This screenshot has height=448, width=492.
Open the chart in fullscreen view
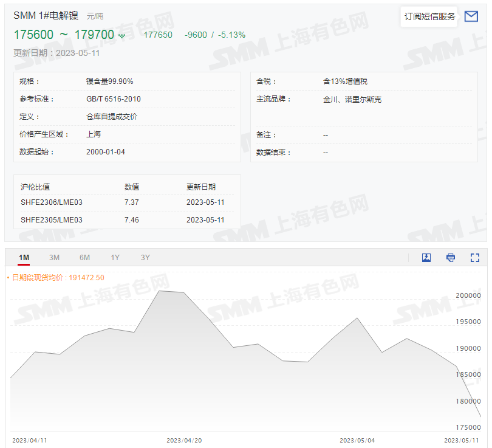[x=474, y=258]
